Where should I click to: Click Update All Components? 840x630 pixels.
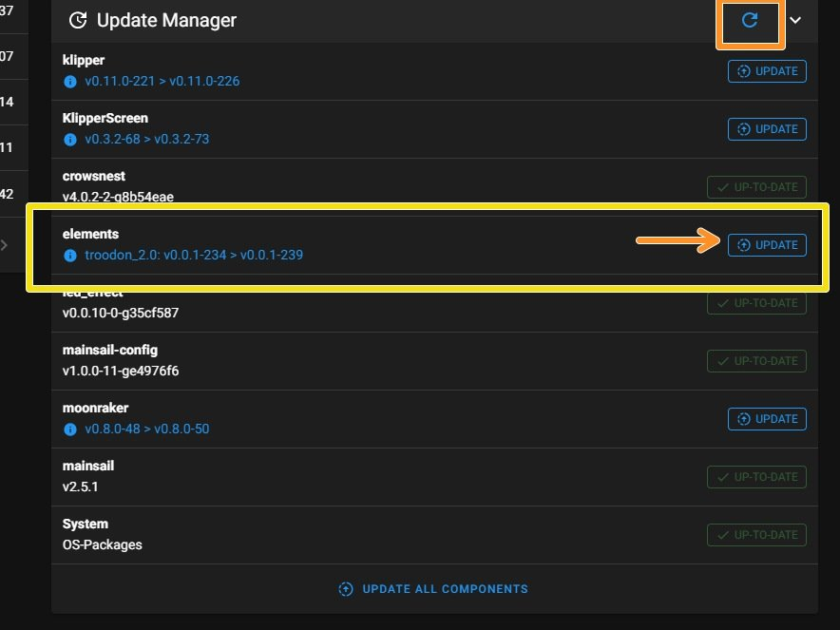(433, 589)
